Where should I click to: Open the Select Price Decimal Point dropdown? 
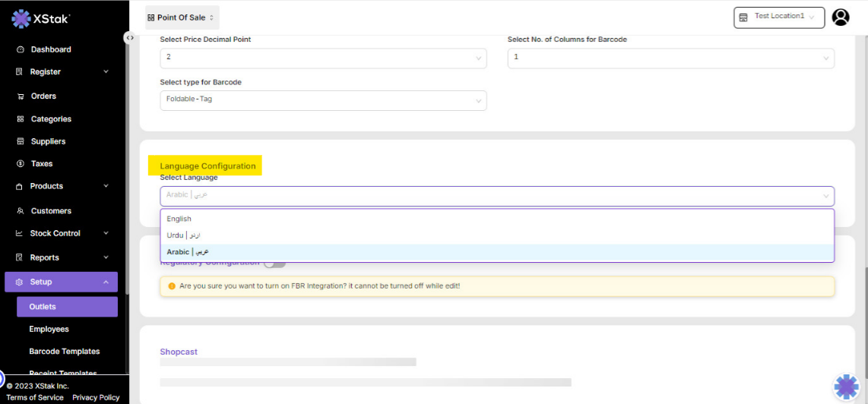[x=323, y=58]
